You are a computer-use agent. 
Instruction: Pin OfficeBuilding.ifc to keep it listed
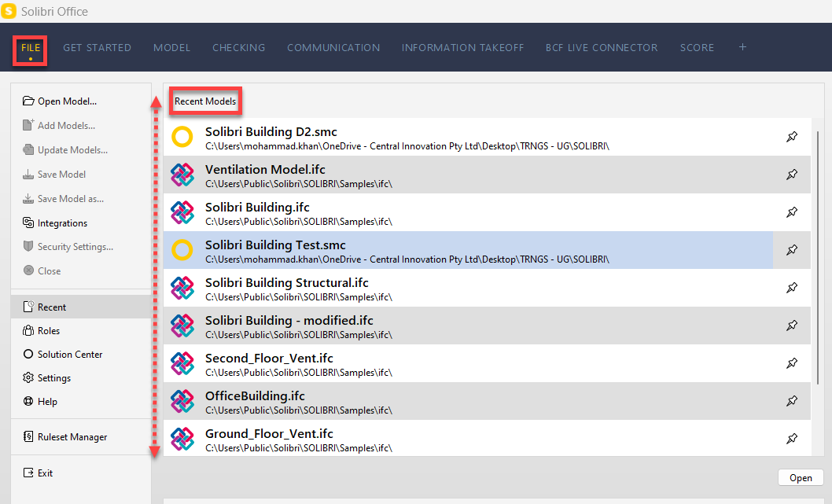click(x=791, y=400)
